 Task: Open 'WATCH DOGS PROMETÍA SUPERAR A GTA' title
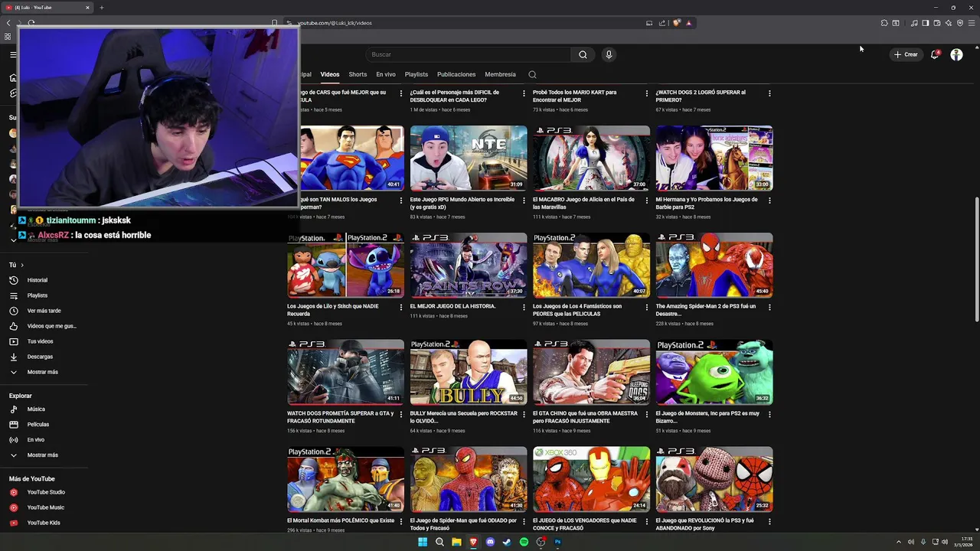pyautogui.click(x=341, y=417)
